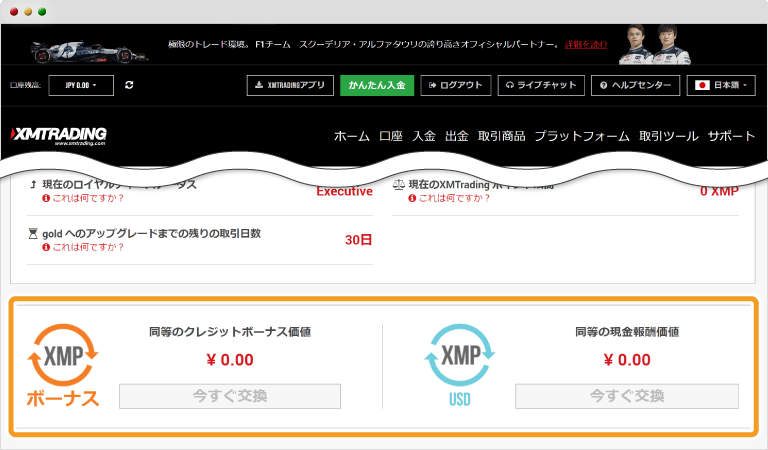768x450 pixels.
Task: Click the ¥ 0.00 credit bonus amount
Action: pos(230,360)
